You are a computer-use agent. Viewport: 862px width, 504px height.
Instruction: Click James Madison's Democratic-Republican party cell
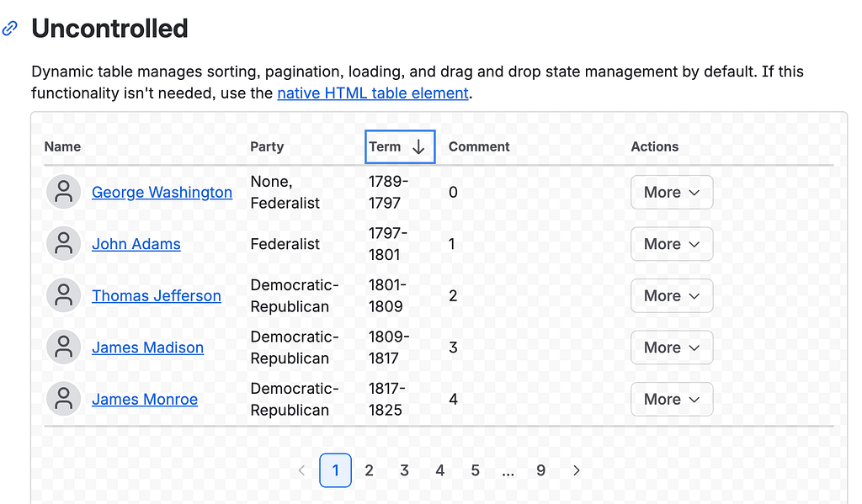295,347
